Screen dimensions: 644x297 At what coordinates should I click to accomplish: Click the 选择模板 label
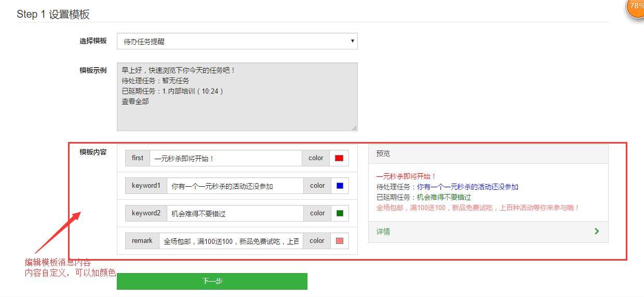pyautogui.click(x=93, y=41)
